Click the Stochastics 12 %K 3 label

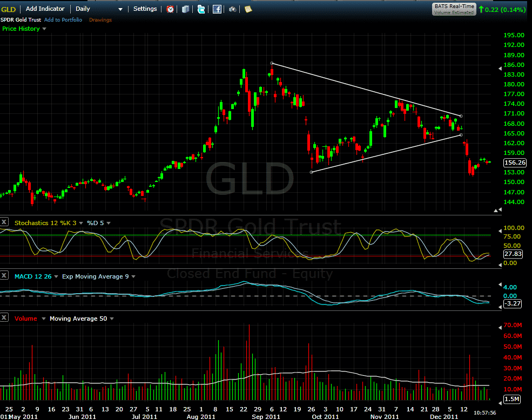pyautogui.click(x=45, y=223)
